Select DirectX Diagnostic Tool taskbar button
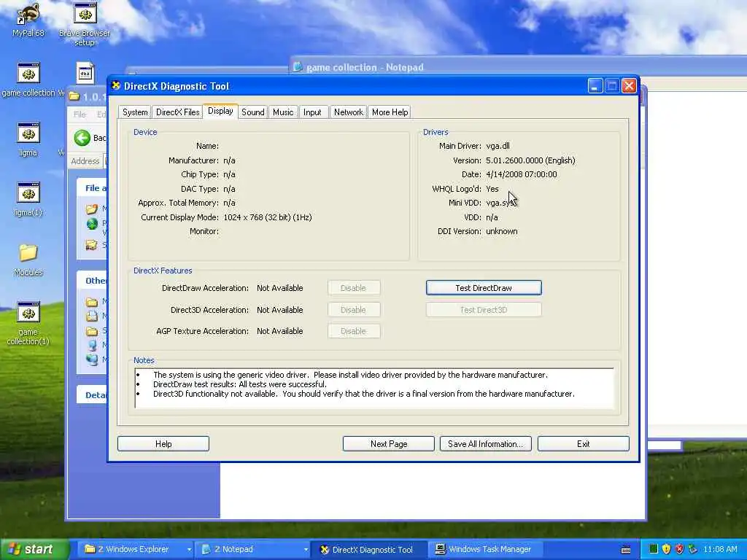This screenshot has width=747, height=560. (x=368, y=550)
